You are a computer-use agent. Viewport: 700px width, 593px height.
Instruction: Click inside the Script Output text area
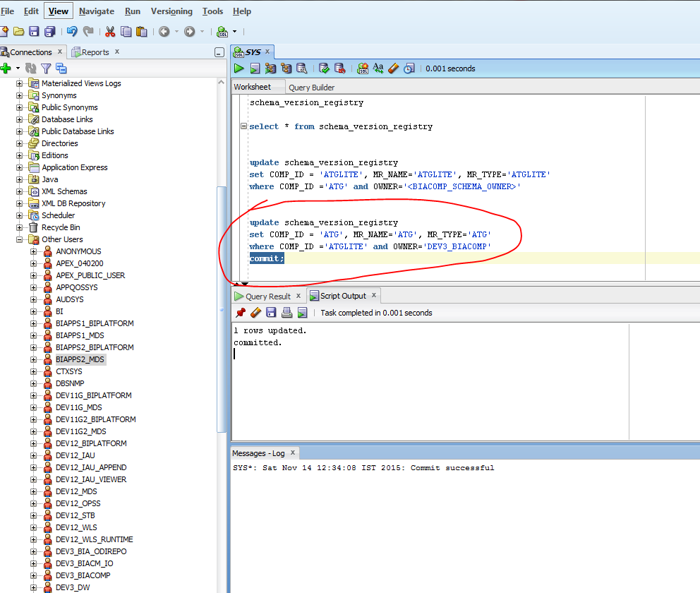[430, 382]
